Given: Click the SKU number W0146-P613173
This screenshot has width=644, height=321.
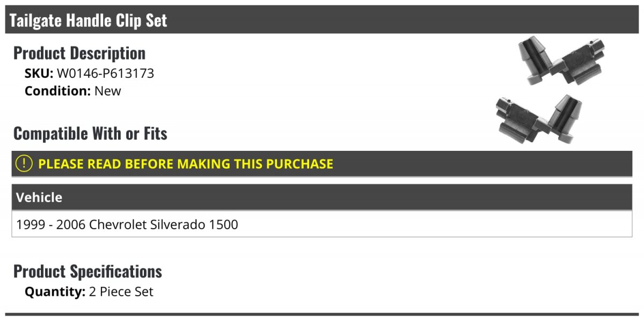Looking at the screenshot, I should (x=105, y=74).
